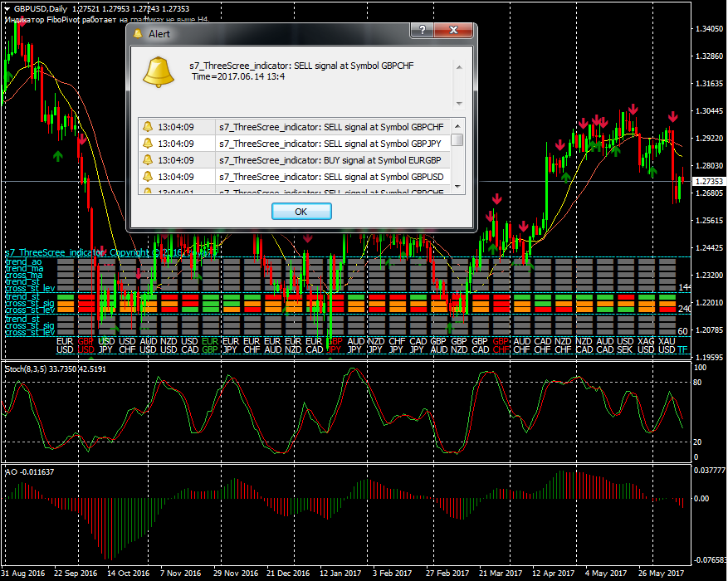Open the GBPUSD,Daily chart triangle menu

coord(7,9)
